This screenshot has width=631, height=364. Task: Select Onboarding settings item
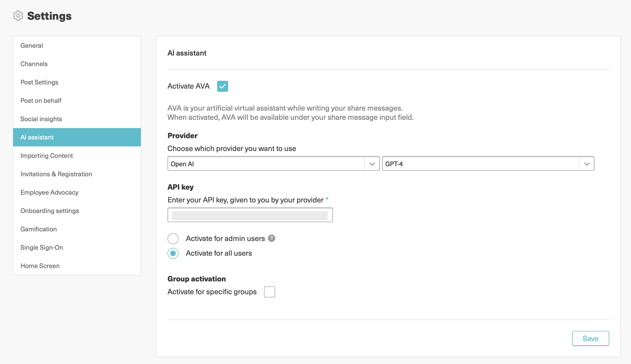point(77,211)
